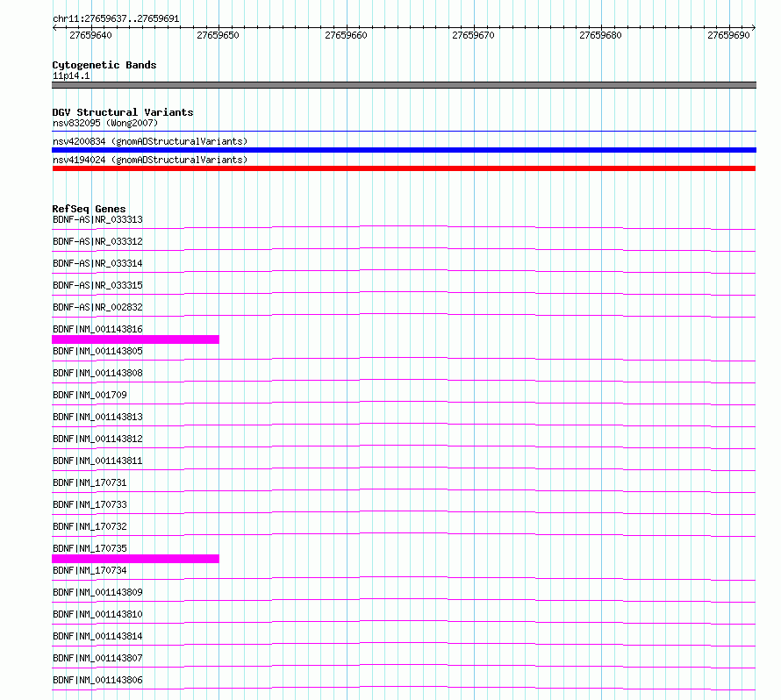Select transcript BDNF|NM_001143814
This screenshot has width=781, height=700.
(x=97, y=636)
